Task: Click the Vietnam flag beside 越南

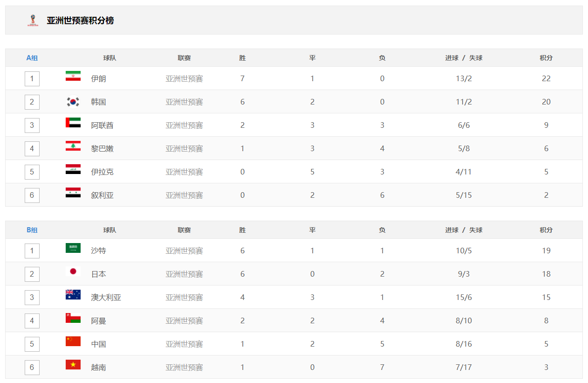Action: coord(73,365)
